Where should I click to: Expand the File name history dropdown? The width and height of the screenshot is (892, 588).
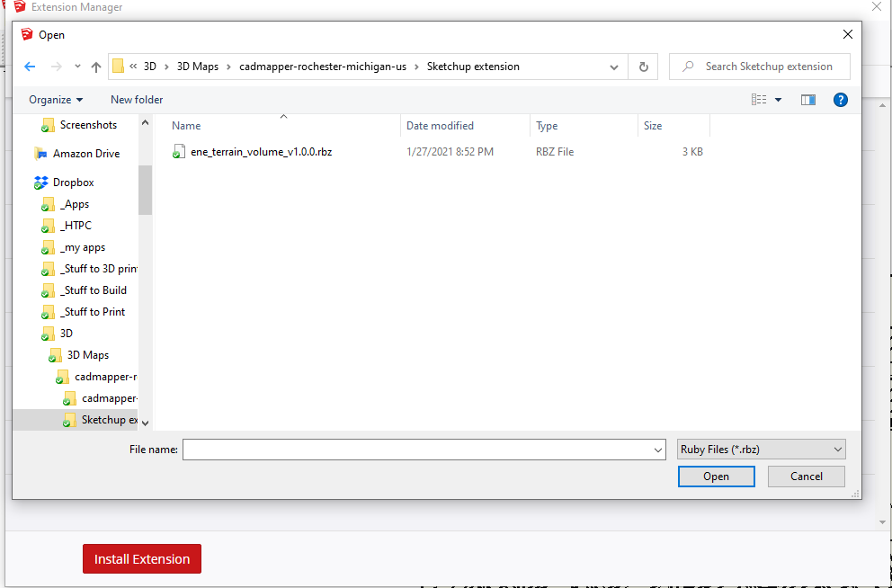click(658, 450)
